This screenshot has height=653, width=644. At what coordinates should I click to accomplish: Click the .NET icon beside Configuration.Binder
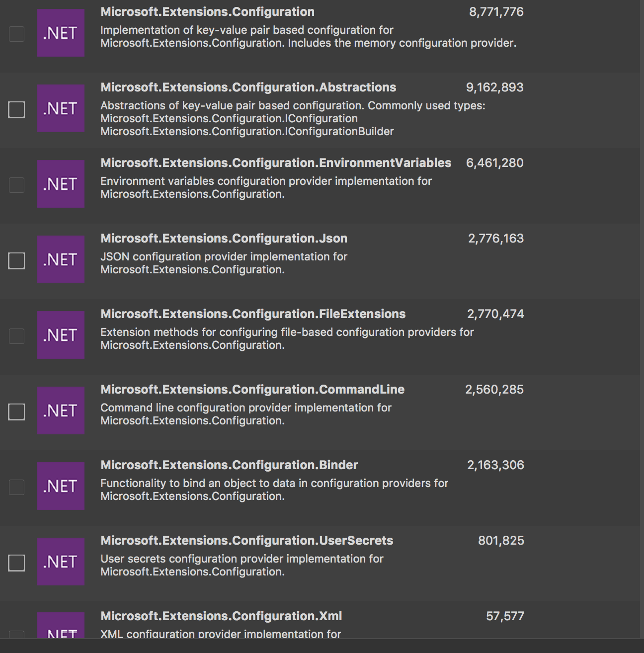61,486
